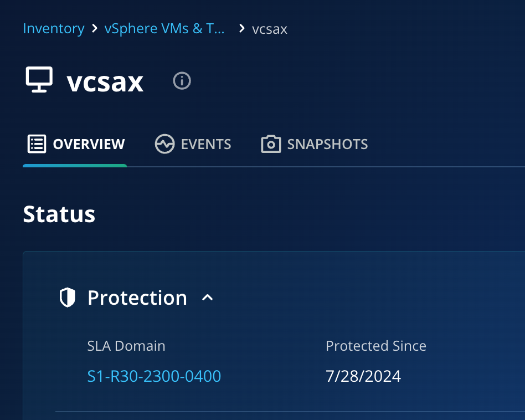This screenshot has width=525, height=420.
Task: Select the OVERVIEW tab label
Action: click(x=89, y=145)
